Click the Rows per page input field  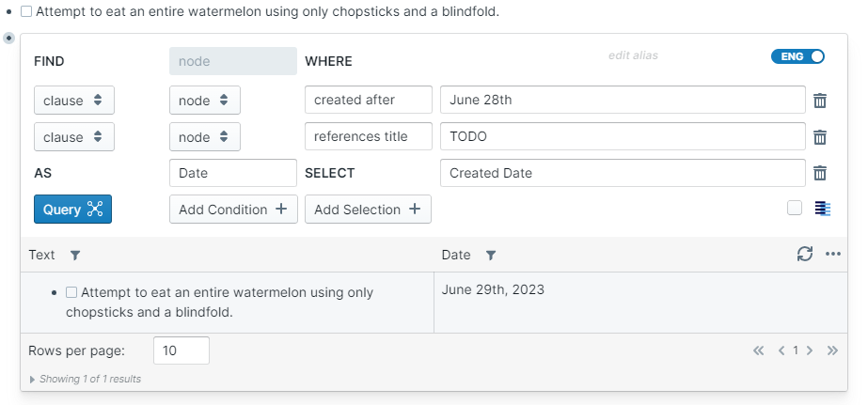(181, 350)
